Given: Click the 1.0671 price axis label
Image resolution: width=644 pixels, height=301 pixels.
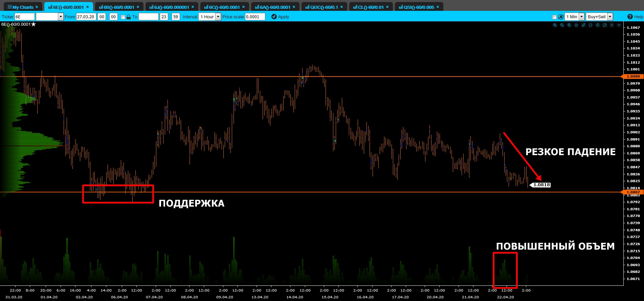Looking at the screenshot, I should [x=633, y=279].
